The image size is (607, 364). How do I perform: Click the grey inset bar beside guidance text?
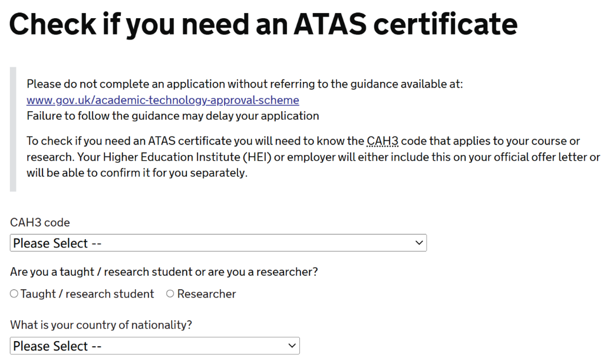[13, 130]
